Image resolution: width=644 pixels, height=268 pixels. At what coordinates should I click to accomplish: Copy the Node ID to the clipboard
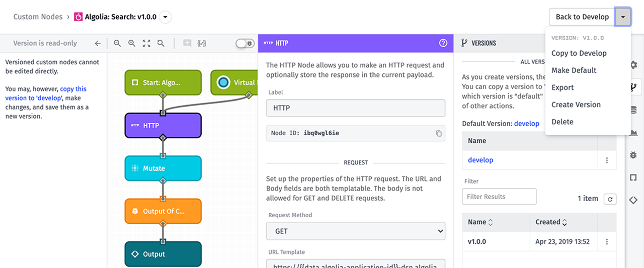439,133
